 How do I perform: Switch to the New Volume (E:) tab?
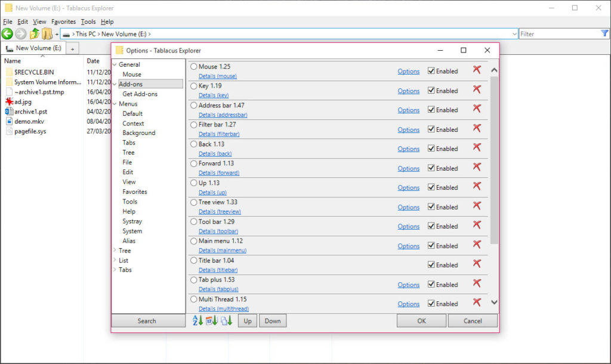[33, 48]
